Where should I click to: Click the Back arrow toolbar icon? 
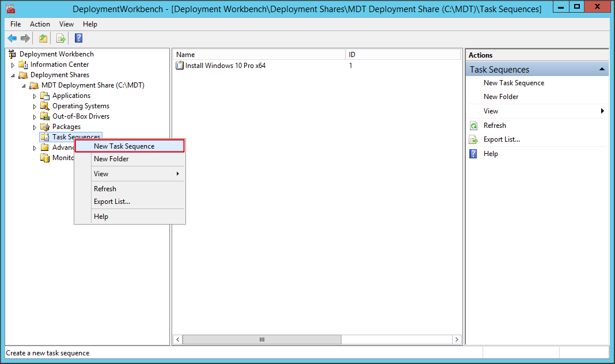[12, 39]
